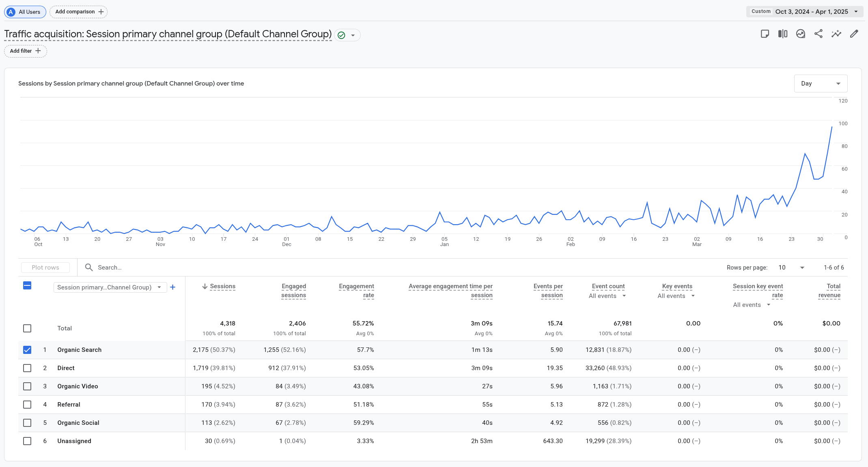868x467 pixels.
Task: Open the Rows per page dropdown
Action: click(791, 268)
